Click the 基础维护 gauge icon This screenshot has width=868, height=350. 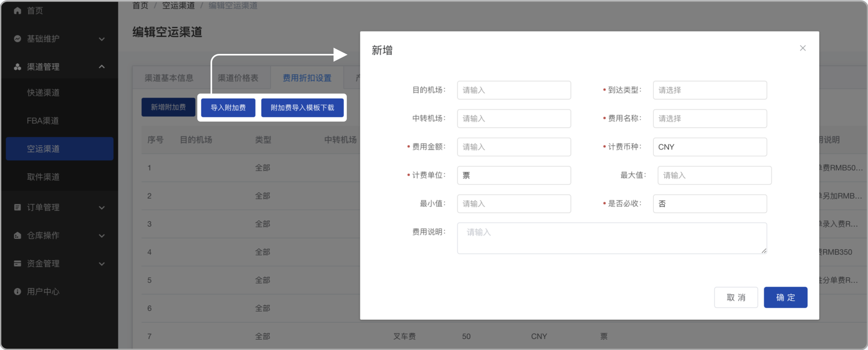click(17, 39)
